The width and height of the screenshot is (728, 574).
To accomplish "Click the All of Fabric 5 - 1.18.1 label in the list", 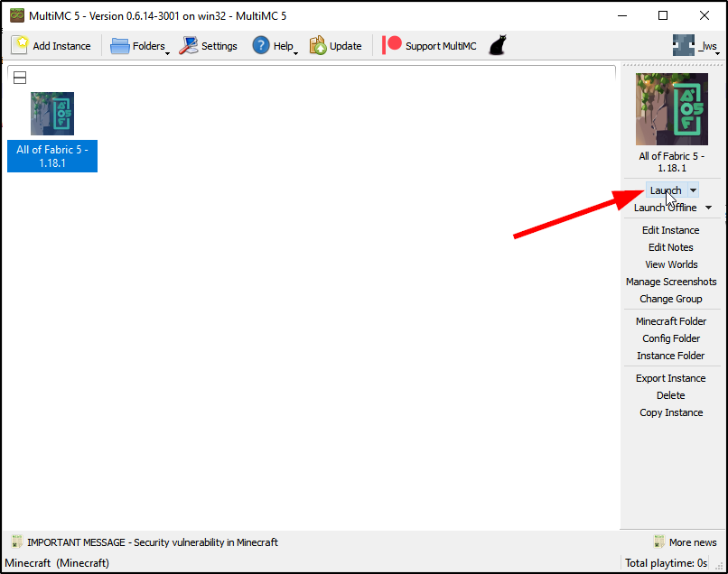I will point(52,156).
